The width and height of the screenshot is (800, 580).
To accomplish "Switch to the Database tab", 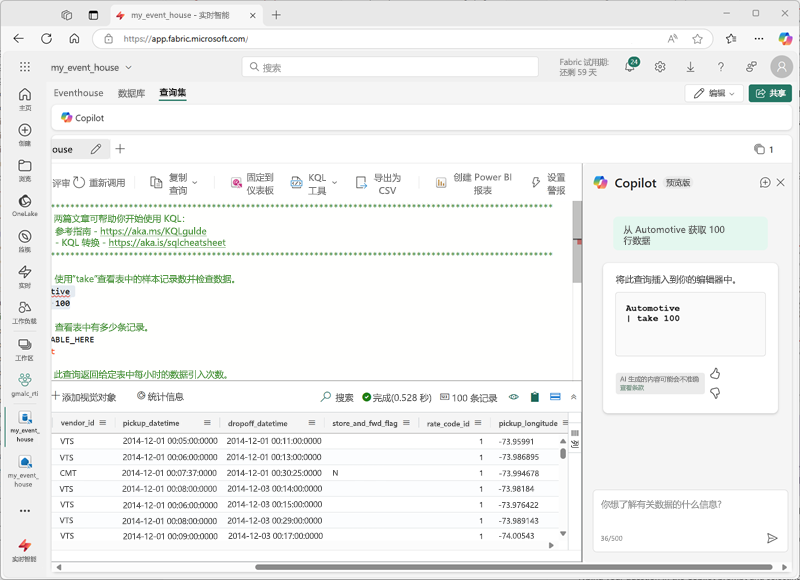I will (x=132, y=93).
